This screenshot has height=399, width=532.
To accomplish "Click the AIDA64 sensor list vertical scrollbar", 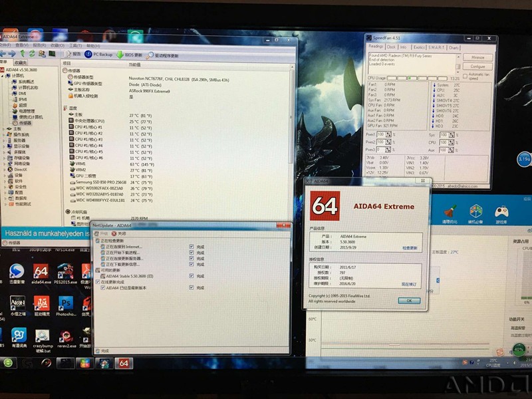I will point(291,142).
